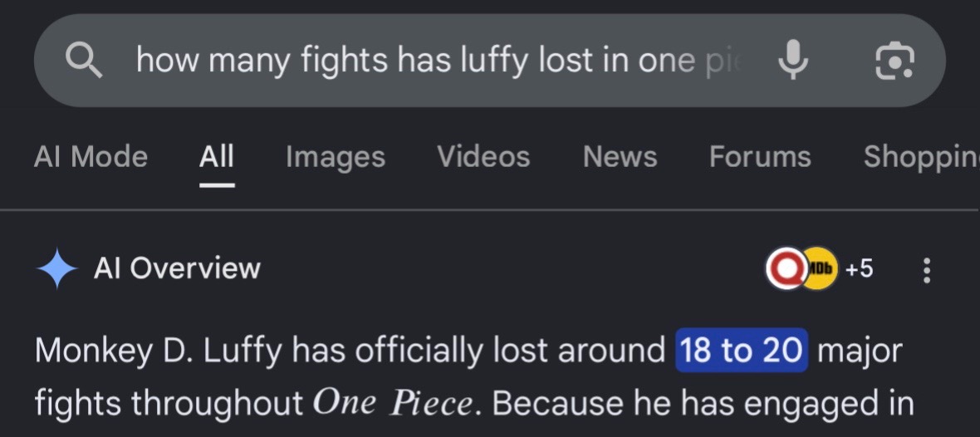Expand the +5 additional sources list

coord(859,269)
